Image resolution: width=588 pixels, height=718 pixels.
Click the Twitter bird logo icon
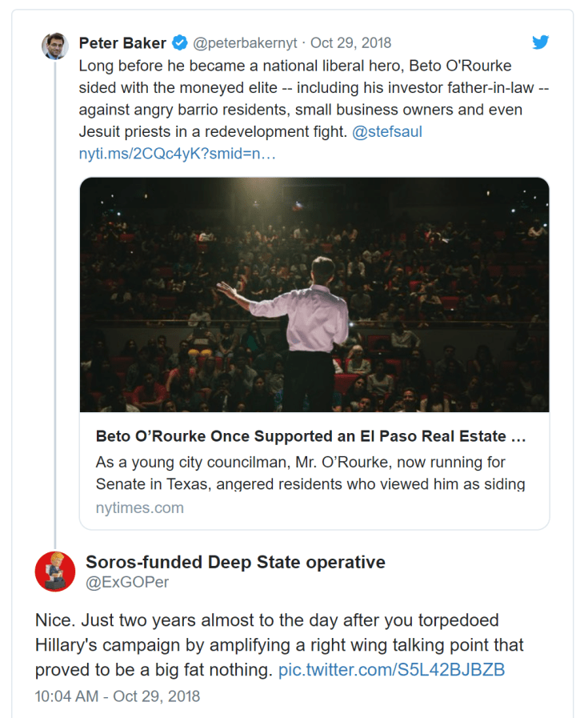(x=541, y=42)
